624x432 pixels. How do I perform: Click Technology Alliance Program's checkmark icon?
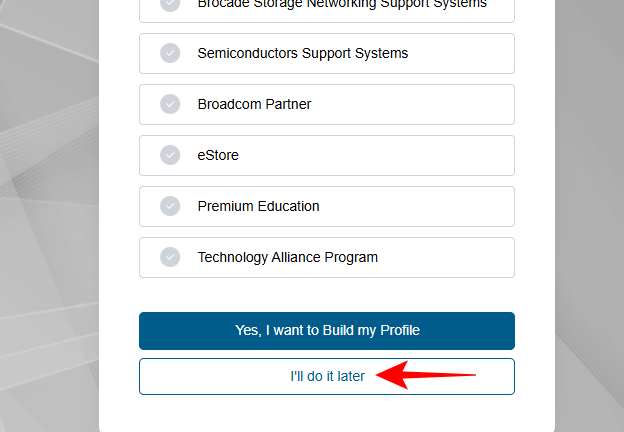[x=170, y=257]
